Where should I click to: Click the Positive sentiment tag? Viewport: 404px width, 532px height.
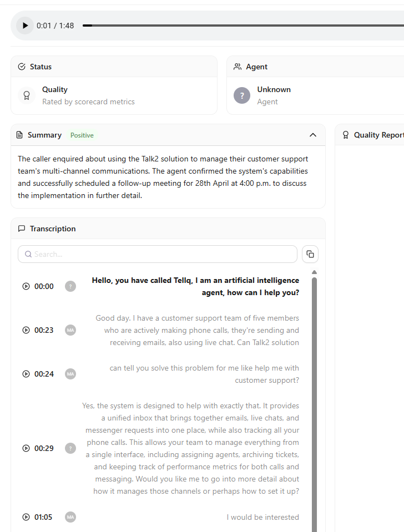coord(82,135)
